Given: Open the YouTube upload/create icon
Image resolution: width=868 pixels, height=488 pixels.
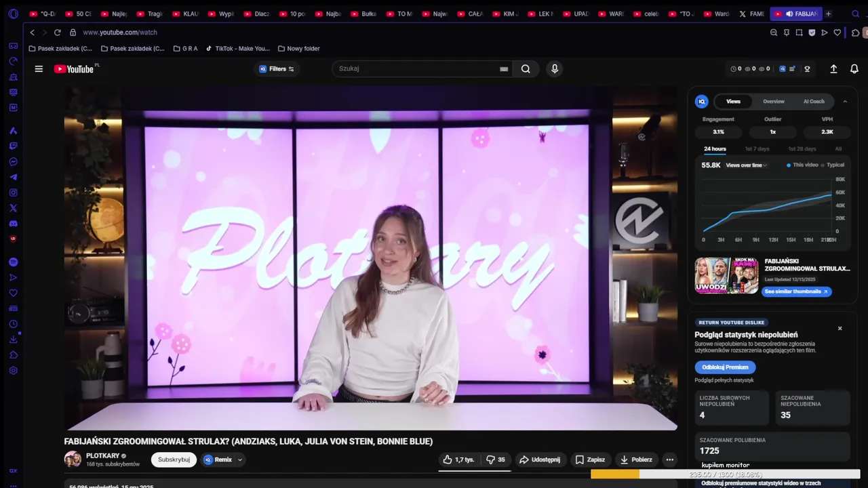Looking at the screenshot, I should coord(833,68).
